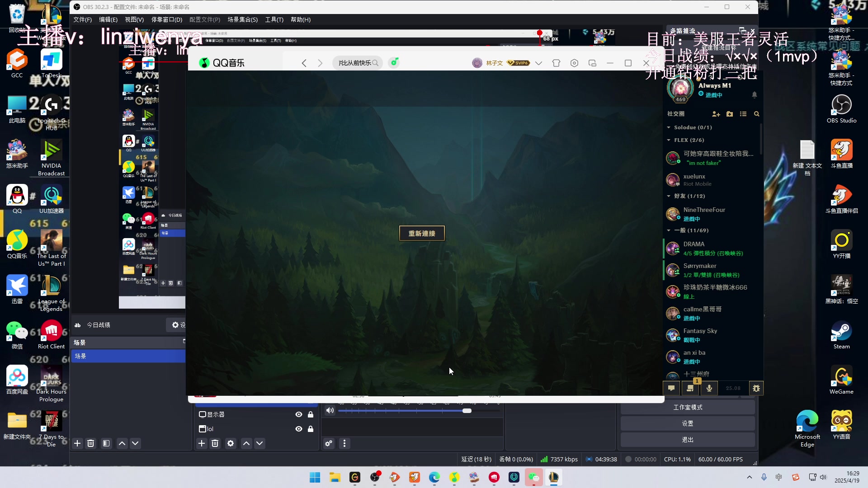Open QQ Music account dropdown arrow
The height and width of the screenshot is (488, 868).
538,63
